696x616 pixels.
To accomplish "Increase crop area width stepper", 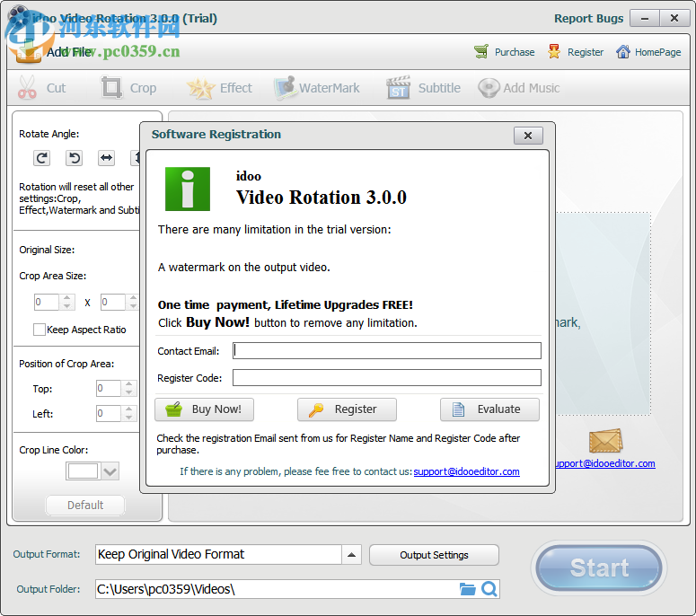I will [66, 298].
